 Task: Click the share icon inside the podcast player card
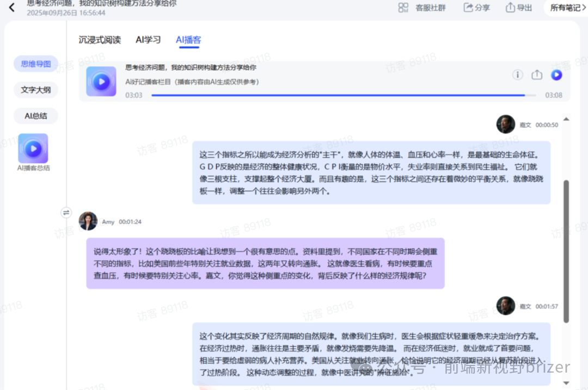pyautogui.click(x=537, y=75)
